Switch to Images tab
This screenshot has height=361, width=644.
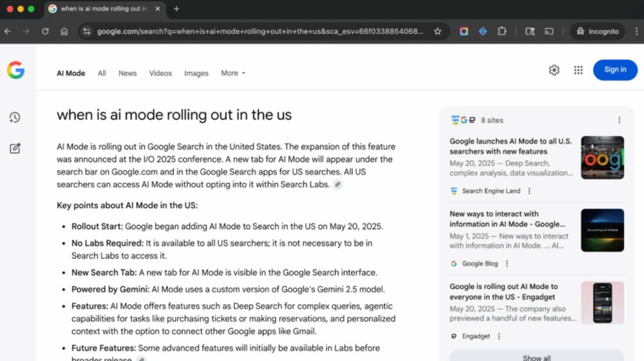[x=196, y=73]
